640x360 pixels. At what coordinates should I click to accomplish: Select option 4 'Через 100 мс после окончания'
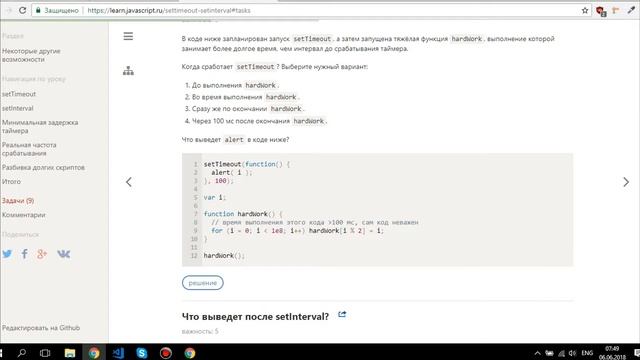tap(256, 121)
